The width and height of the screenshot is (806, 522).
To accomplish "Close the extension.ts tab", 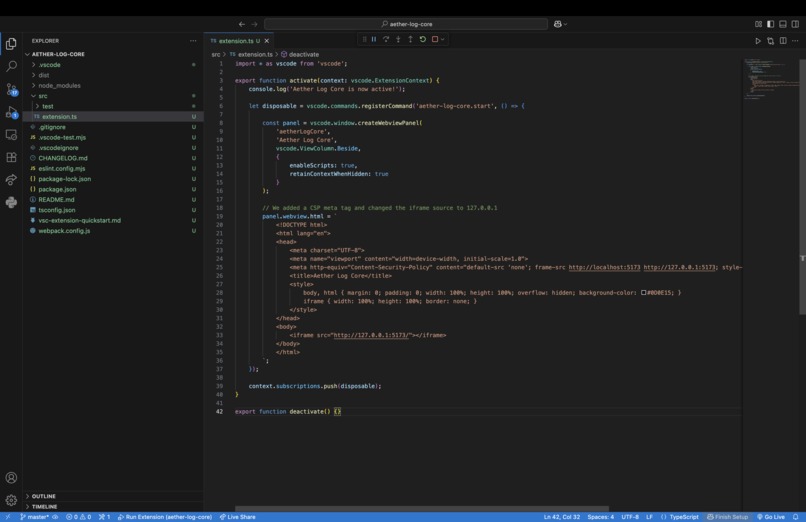I will coord(266,41).
